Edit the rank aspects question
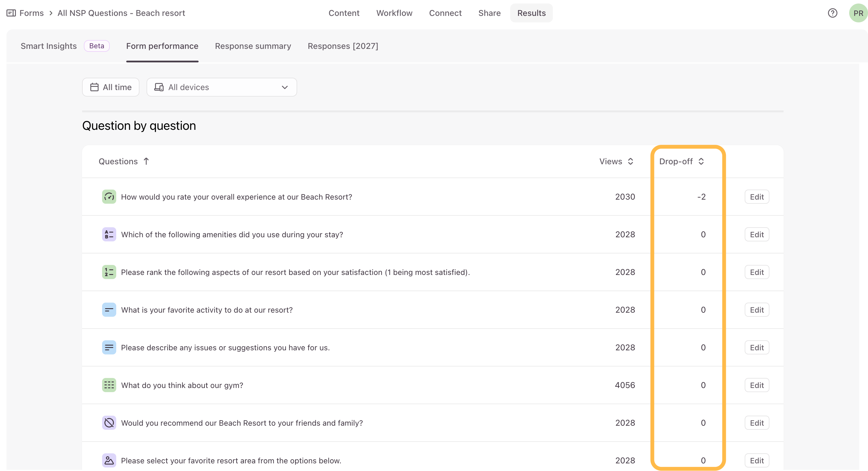The height and width of the screenshot is (471, 868). pos(757,272)
